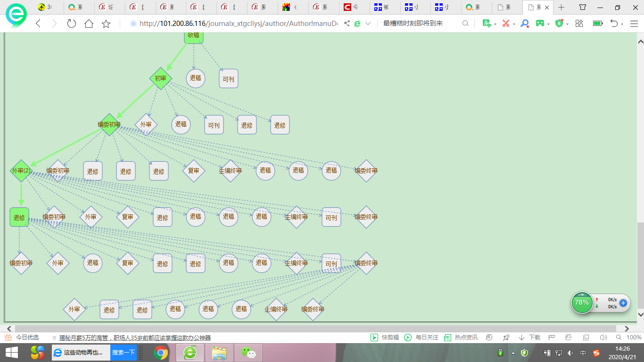
Task: Click the 78% acceleration ball
Action: point(582,303)
